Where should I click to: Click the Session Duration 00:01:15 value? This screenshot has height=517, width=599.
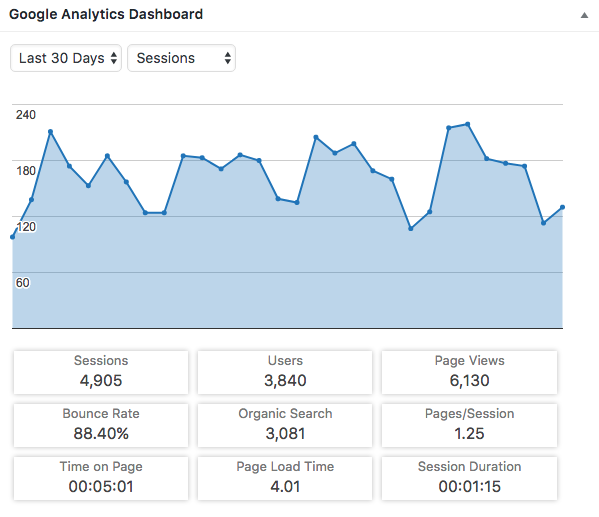[x=469, y=486]
